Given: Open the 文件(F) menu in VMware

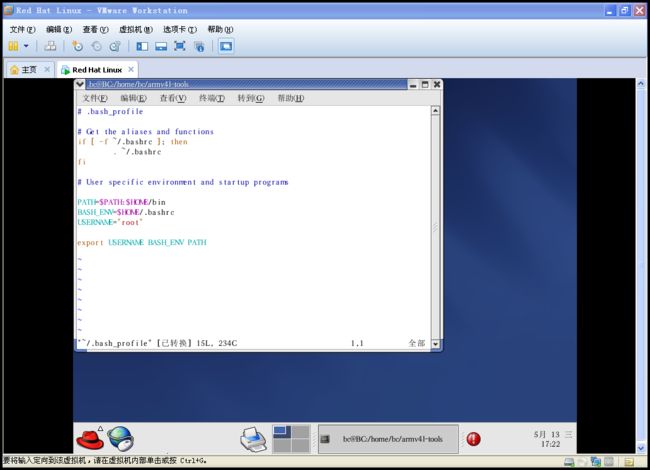Looking at the screenshot, I should (x=22, y=29).
